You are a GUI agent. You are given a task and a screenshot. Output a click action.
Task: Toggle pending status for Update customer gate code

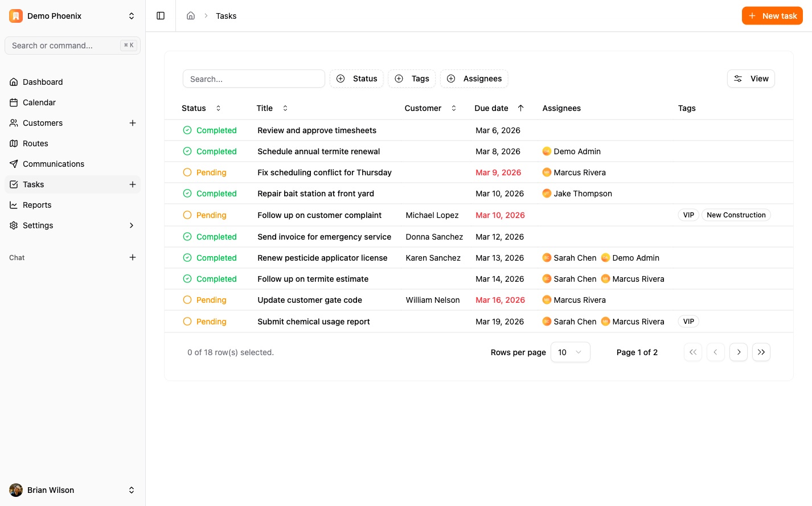tap(187, 300)
